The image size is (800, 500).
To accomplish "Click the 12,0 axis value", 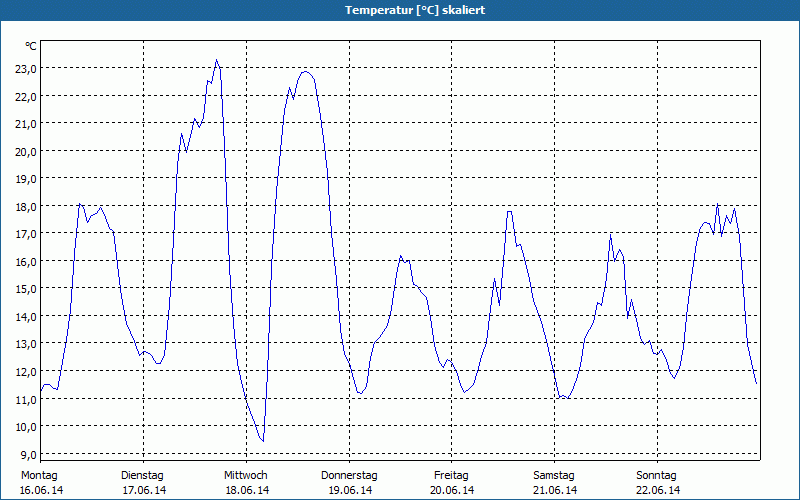I will point(26,372).
